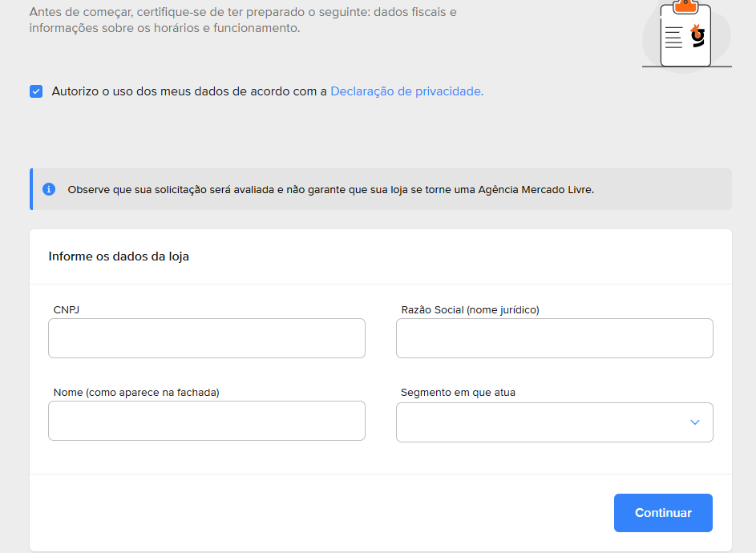Expand the Segmento em que atua dropdown
The width and height of the screenshot is (756, 553).
pyautogui.click(x=554, y=422)
